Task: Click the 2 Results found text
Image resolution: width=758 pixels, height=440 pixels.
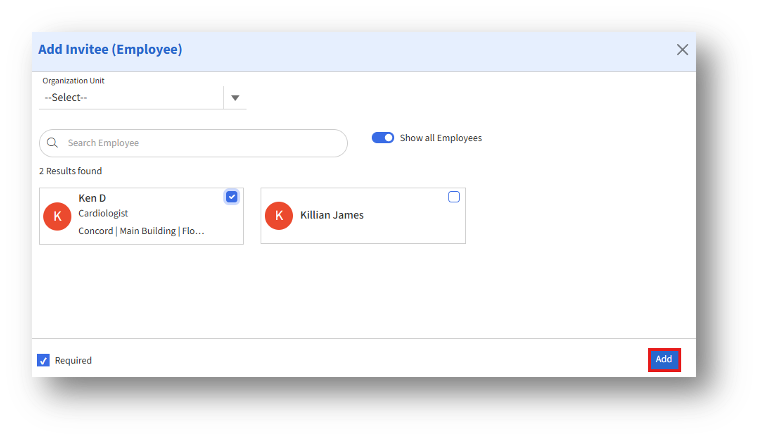Action: (70, 171)
